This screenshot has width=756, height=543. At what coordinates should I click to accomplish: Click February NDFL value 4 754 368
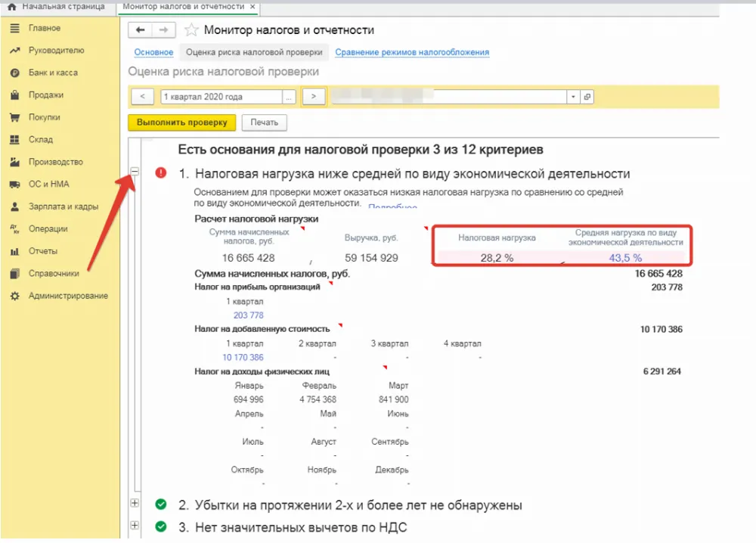pos(318,399)
